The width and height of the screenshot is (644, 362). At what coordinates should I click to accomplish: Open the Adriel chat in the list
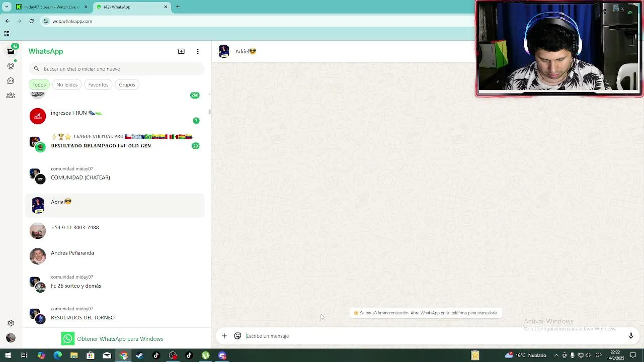115,205
